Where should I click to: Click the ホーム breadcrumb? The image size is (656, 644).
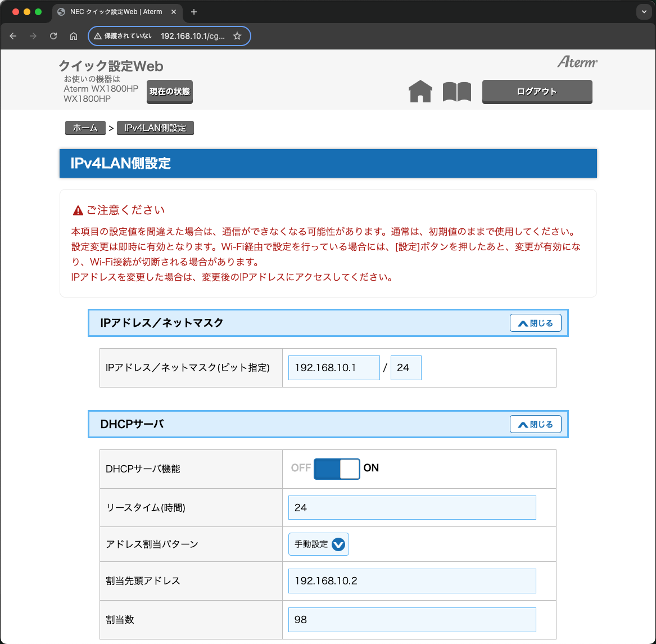[85, 128]
